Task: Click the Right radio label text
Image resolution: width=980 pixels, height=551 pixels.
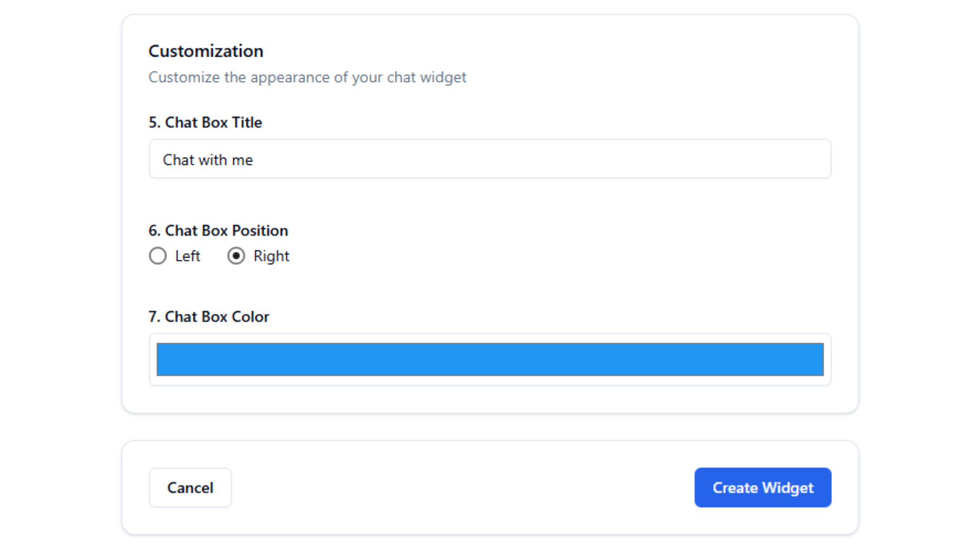Action: tap(272, 256)
